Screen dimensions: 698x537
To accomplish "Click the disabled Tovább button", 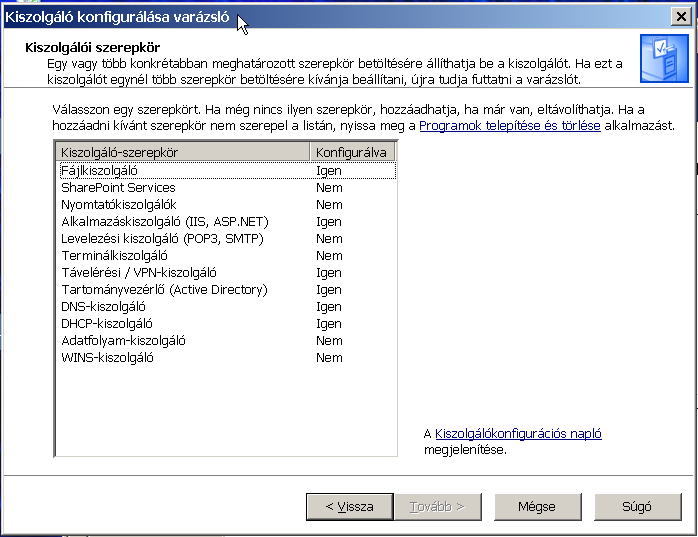I will click(438, 507).
